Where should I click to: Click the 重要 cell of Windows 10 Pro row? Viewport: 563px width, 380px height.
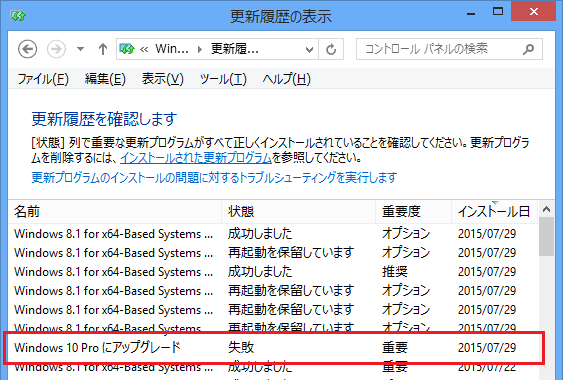tap(395, 348)
